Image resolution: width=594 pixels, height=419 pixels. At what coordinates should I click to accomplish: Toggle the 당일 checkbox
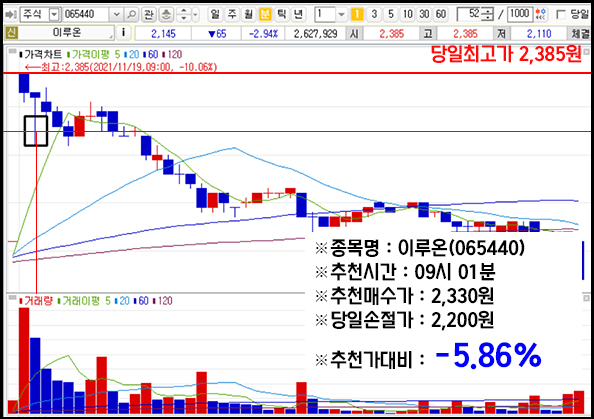coord(560,15)
